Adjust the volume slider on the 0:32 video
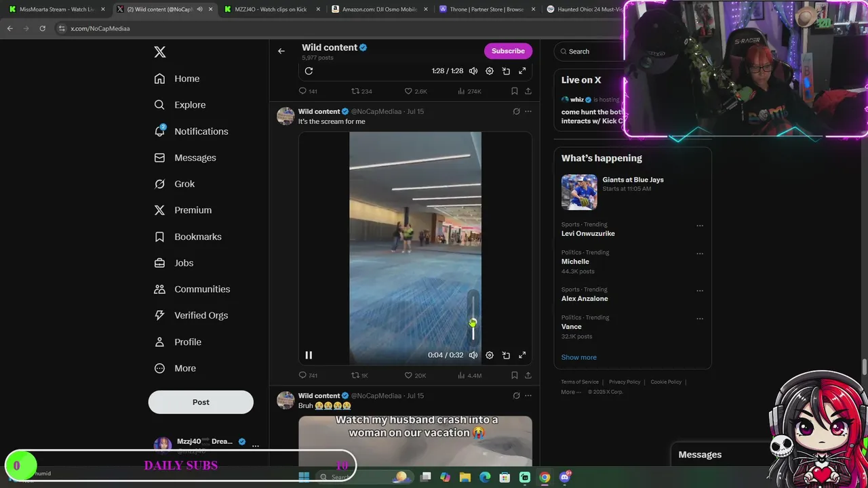The height and width of the screenshot is (488, 868). coord(473,317)
